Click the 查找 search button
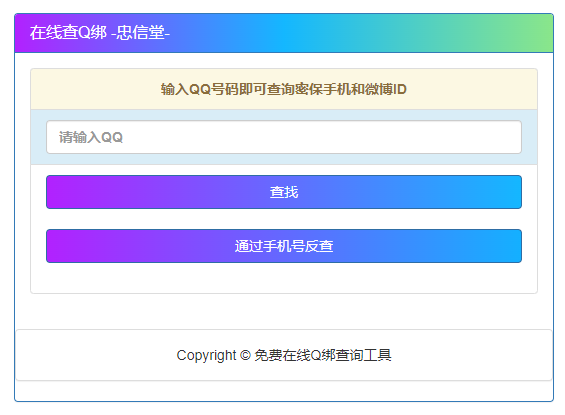The width and height of the screenshot is (565, 415). (x=284, y=192)
